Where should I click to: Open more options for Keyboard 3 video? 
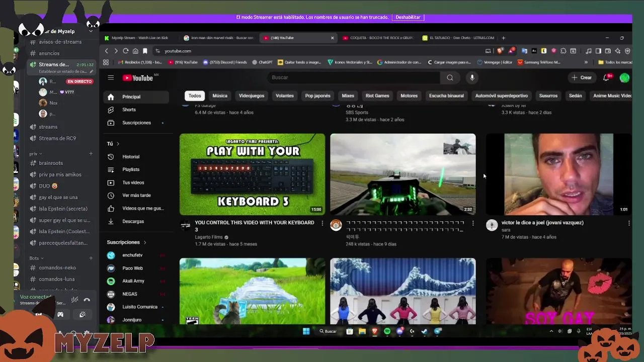pyautogui.click(x=323, y=223)
